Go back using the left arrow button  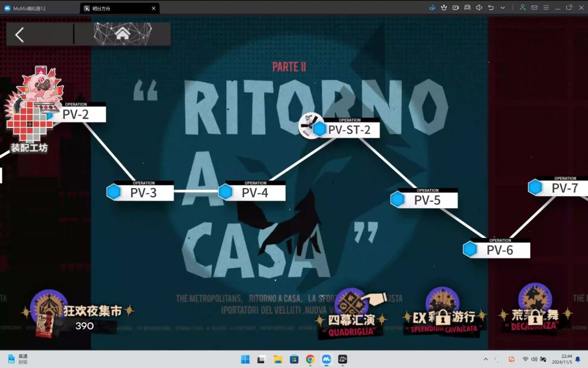[20, 34]
